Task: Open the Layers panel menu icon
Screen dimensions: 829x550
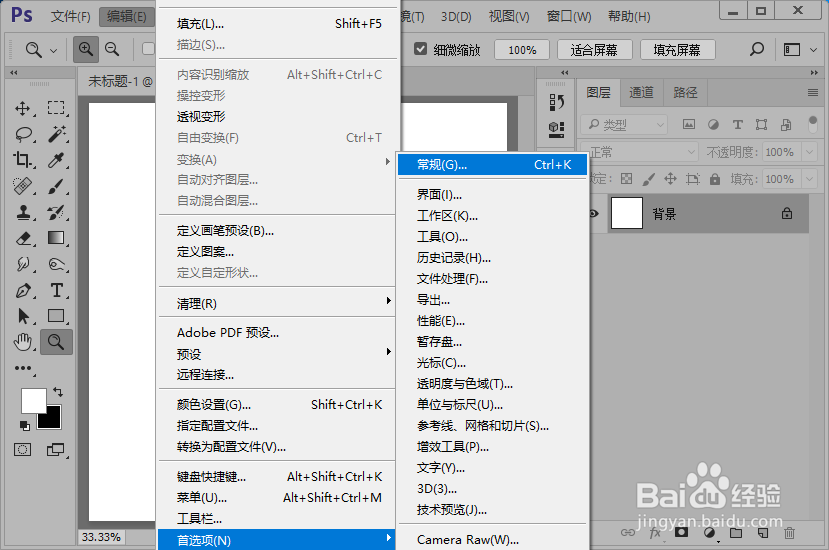Action: click(x=813, y=93)
